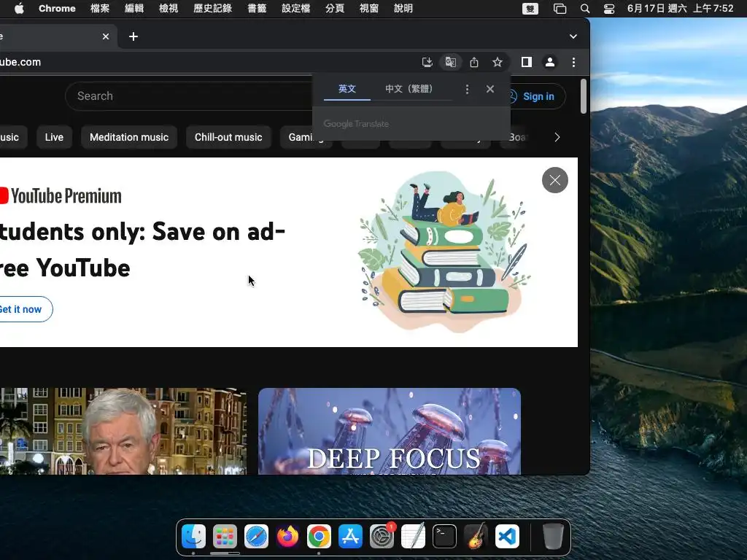Open a new tab with the plus button
This screenshot has width=747, height=560.
(133, 36)
